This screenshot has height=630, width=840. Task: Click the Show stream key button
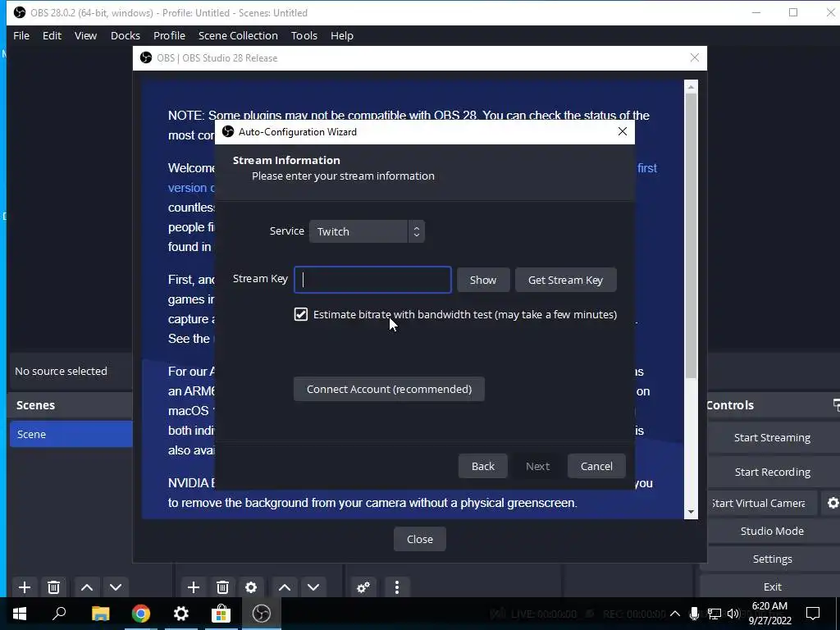click(483, 281)
